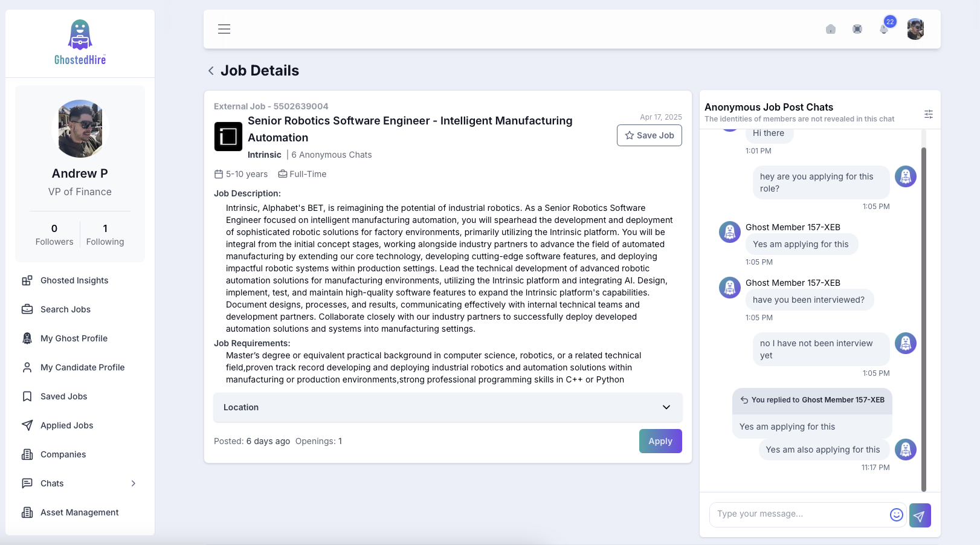The height and width of the screenshot is (545, 980).
Task: Click the quoted reply 'You replied to Ghost Member 157-XEB'
Action: click(812, 400)
